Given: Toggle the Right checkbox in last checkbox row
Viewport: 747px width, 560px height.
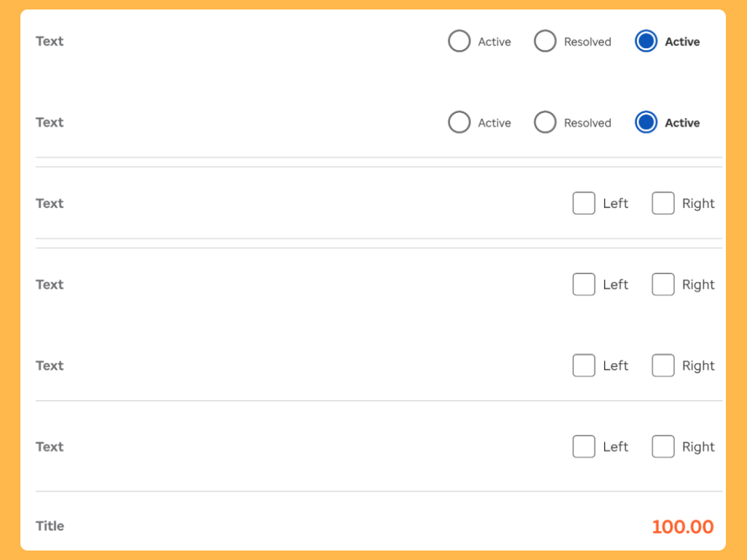Looking at the screenshot, I should click(662, 446).
